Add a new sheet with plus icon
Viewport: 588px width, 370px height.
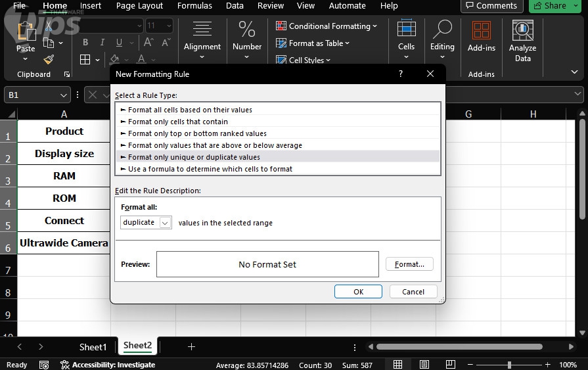point(191,346)
